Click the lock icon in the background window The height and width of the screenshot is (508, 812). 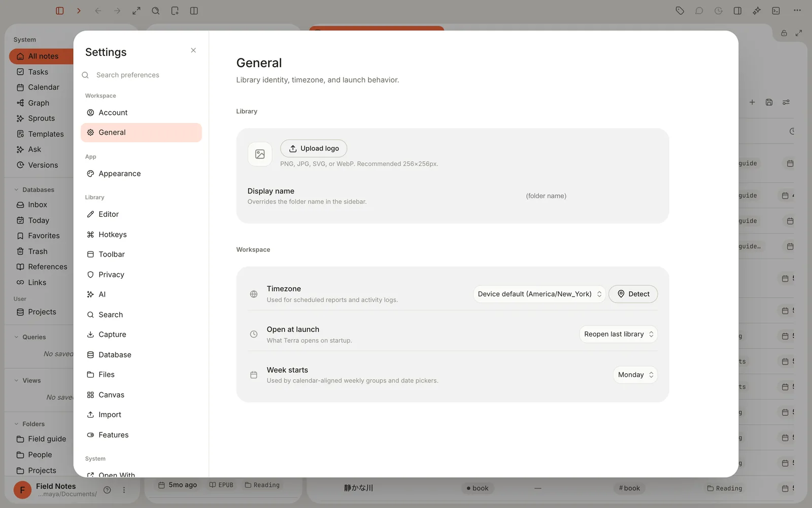click(784, 33)
